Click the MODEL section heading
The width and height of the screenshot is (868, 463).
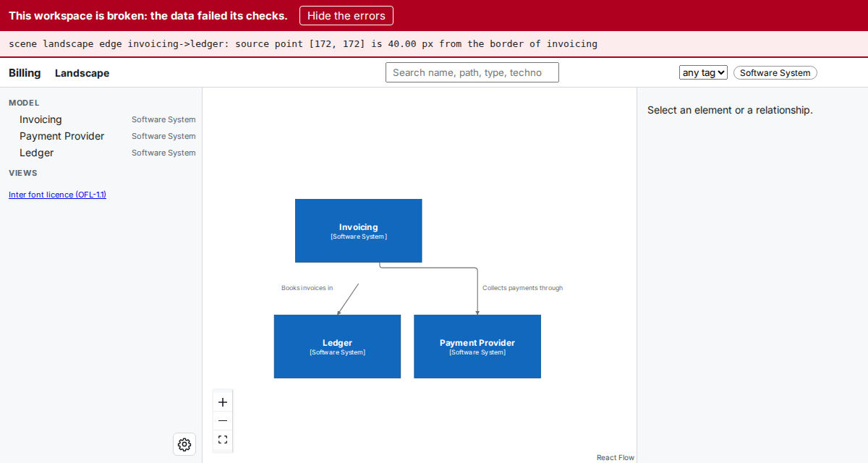click(24, 103)
